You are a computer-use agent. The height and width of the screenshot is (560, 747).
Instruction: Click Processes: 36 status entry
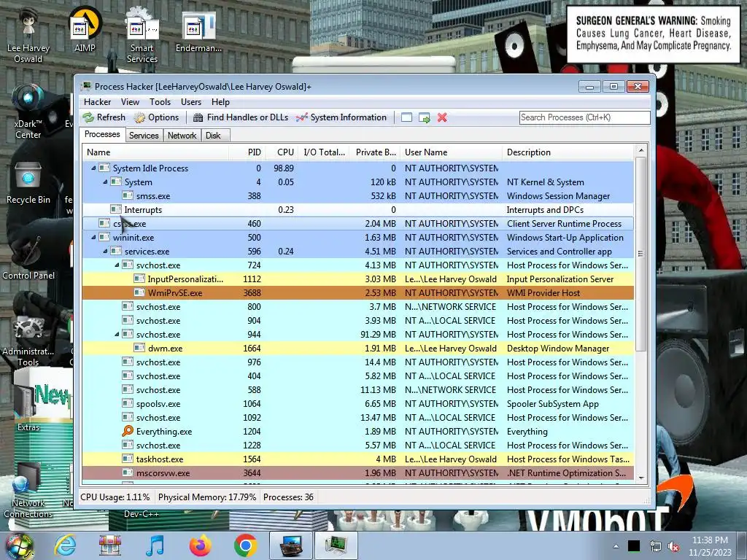[x=288, y=497]
